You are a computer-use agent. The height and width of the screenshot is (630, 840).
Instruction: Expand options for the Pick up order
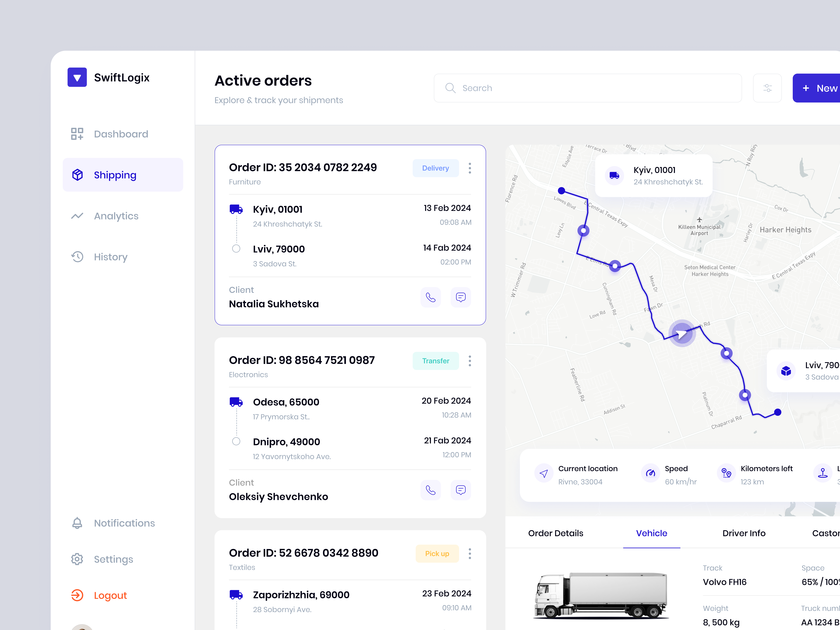pos(470,553)
